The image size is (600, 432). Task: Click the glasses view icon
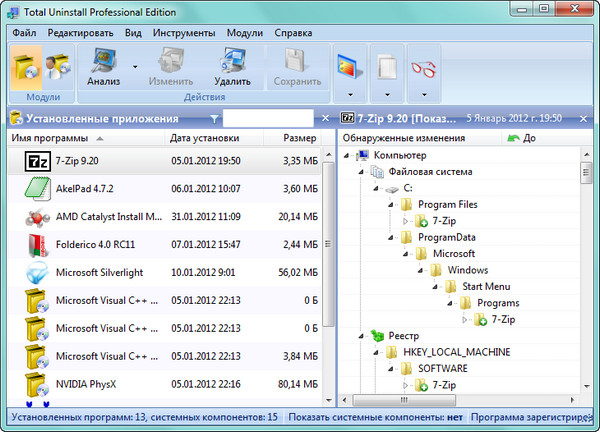pos(423,68)
